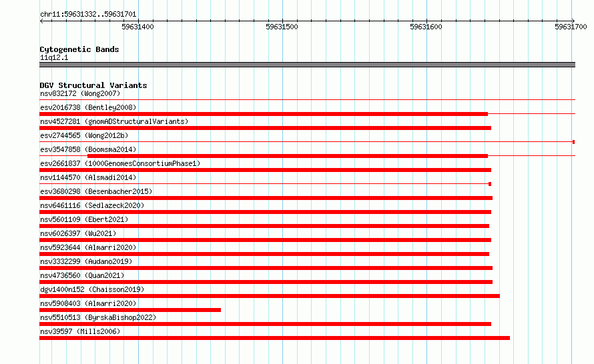594x364 pixels.
Task: Open the esv2016738 (Bentley2008) variant label
Action: (x=88, y=107)
